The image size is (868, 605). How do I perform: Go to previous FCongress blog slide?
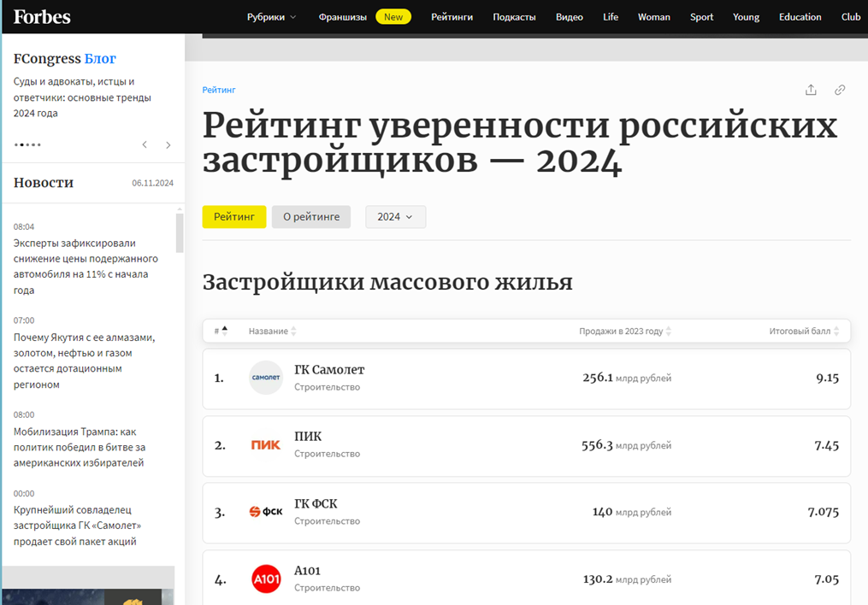[x=145, y=145]
